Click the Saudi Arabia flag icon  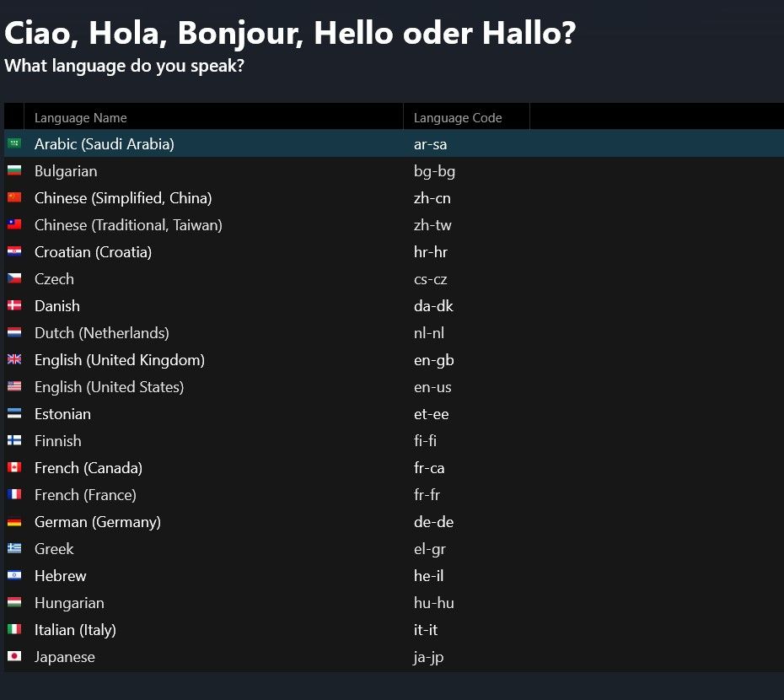(x=14, y=143)
